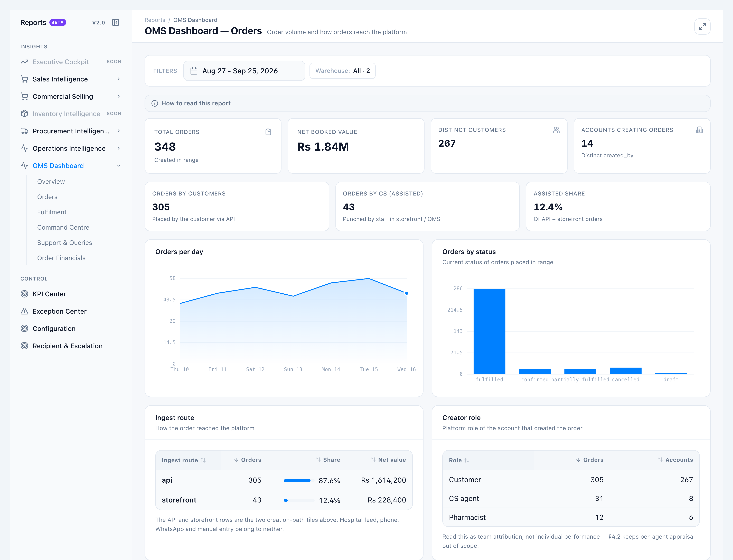
Task: Collapse the sidebar with the panel icon
Action: tap(116, 22)
